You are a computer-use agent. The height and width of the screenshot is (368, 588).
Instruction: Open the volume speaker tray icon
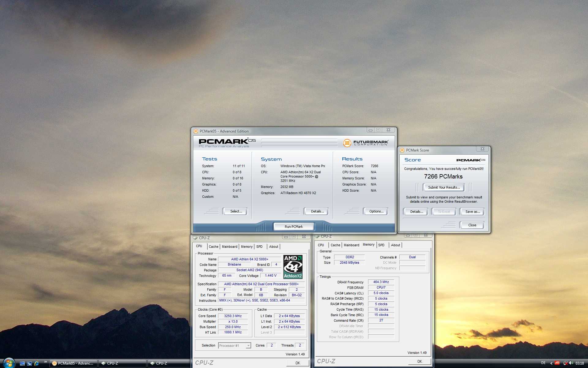(571, 363)
